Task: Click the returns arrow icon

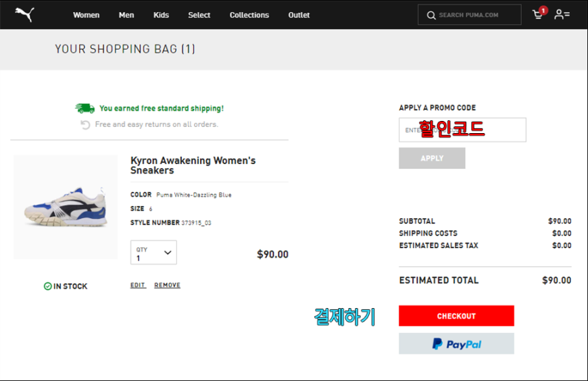Action: (86, 124)
